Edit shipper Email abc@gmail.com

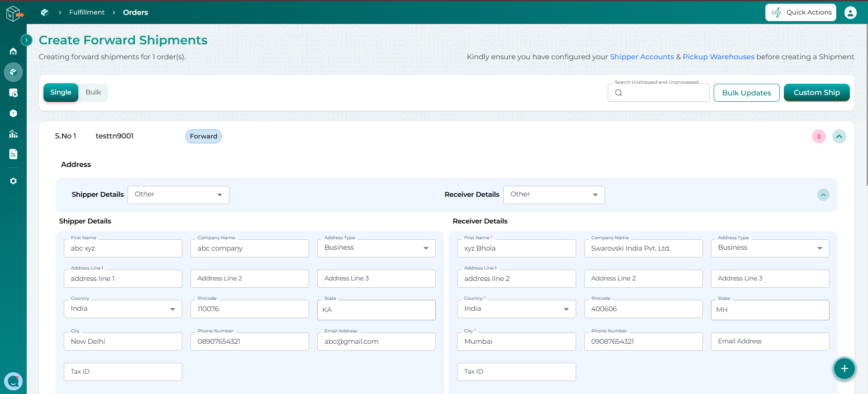pos(377,342)
